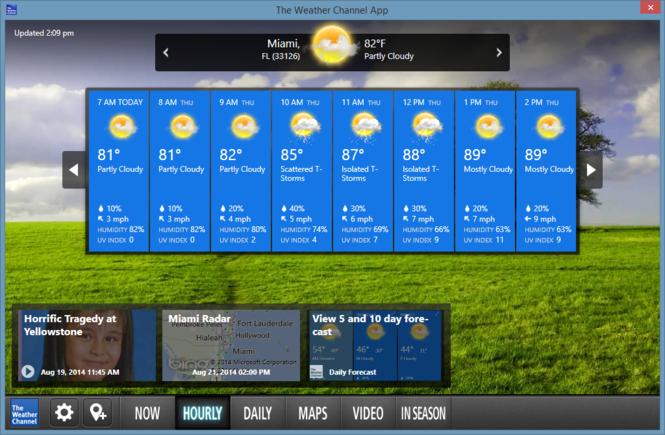Click the Miami, FL (33126) location text
This screenshot has width=665, height=435.
(x=282, y=49)
